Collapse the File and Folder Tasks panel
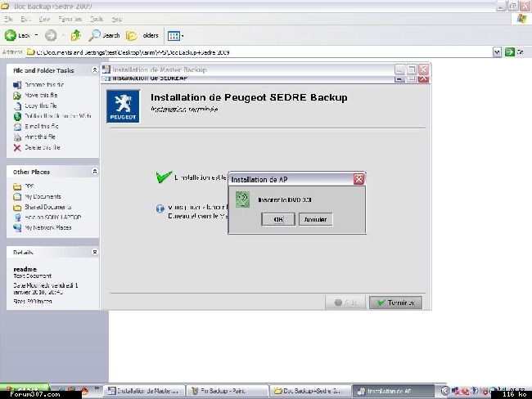The width and height of the screenshot is (532, 399). (x=95, y=70)
